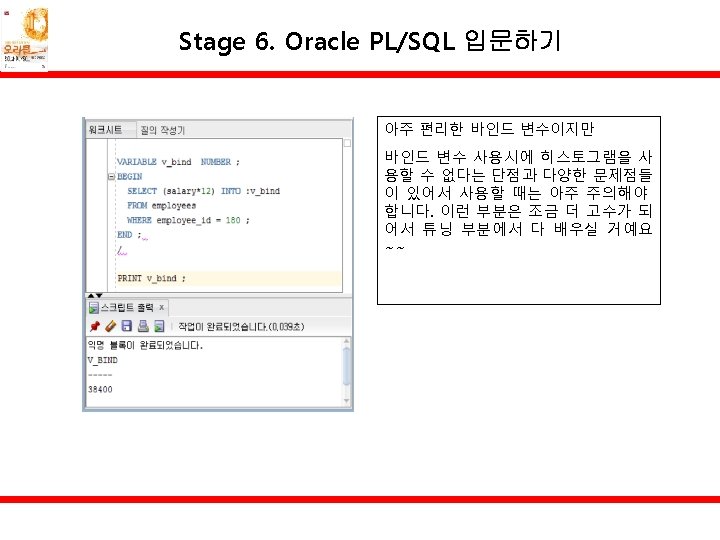Click the output scrollbar down arrow
This screenshot has width=720, height=540.
click(x=347, y=401)
